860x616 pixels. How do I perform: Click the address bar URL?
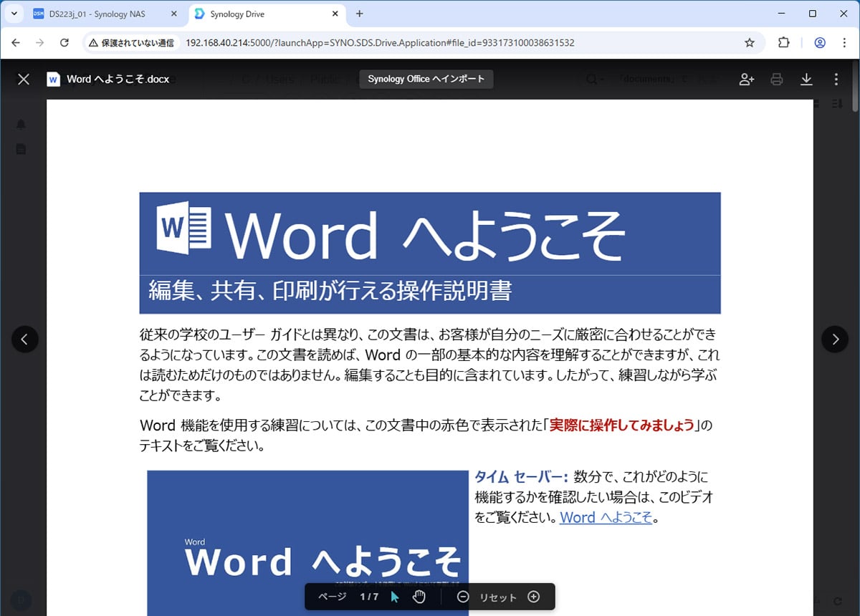380,43
